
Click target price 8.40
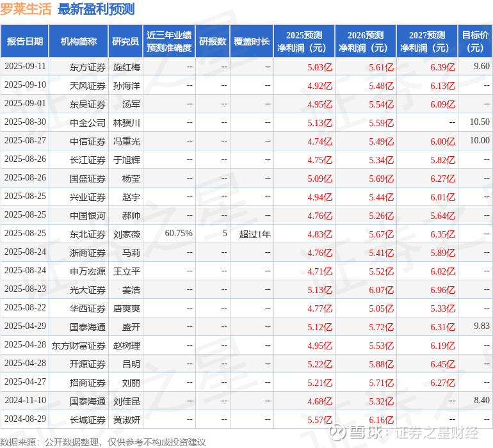(481, 400)
